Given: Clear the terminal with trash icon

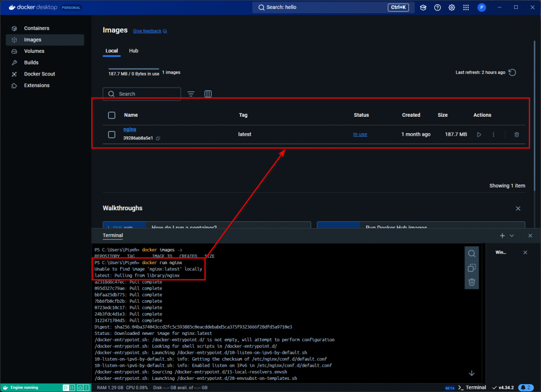Looking at the screenshot, I should 472,282.
